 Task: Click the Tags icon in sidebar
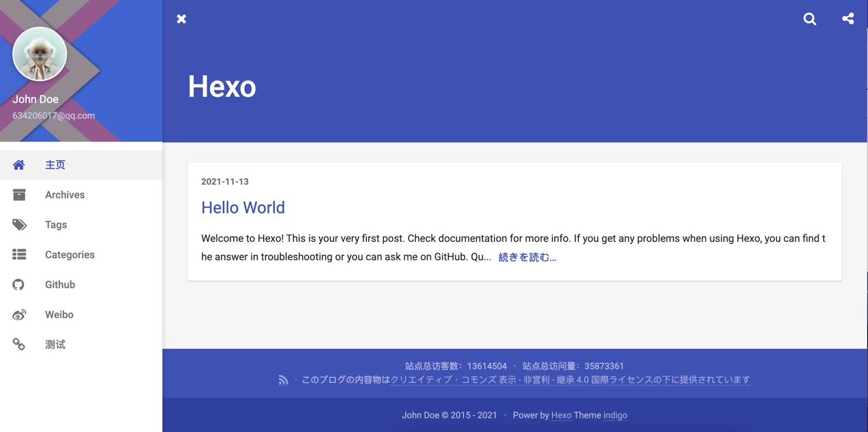coord(19,225)
